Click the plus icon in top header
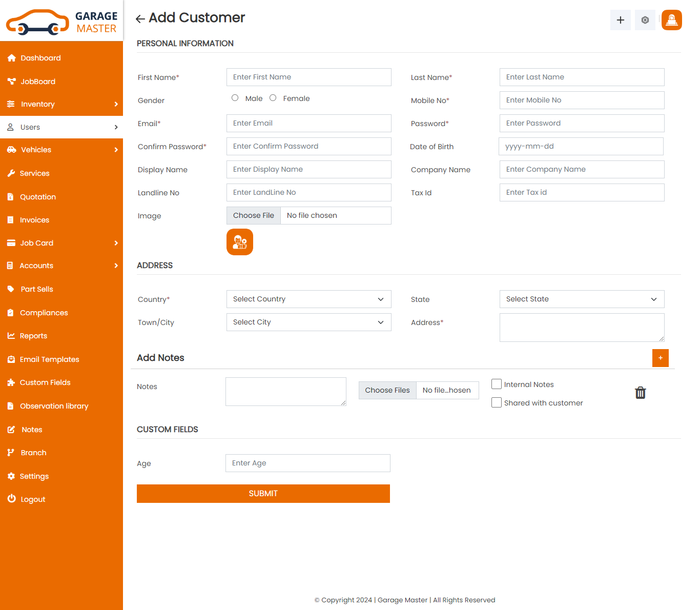 (620, 20)
